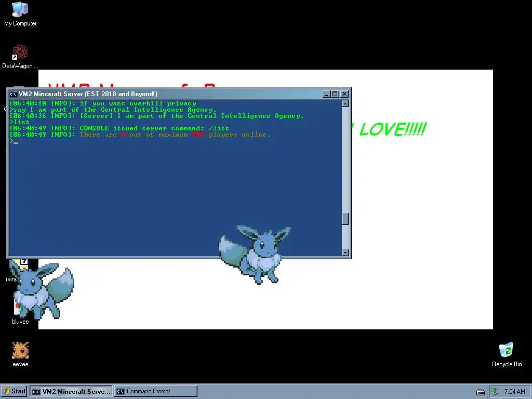The height and width of the screenshot is (399, 532).
Task: Open the console window system menu icon
Action: tap(13, 94)
